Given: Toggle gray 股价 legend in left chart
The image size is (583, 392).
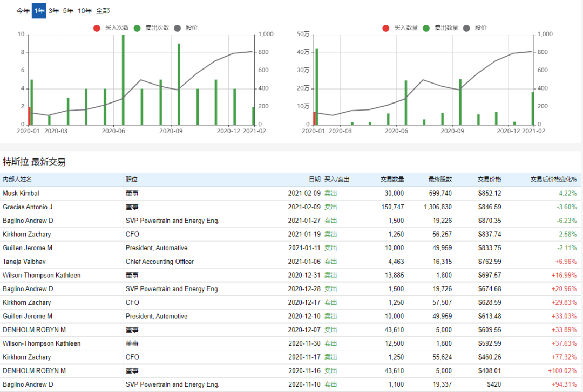Looking at the screenshot, I should coord(178,28).
